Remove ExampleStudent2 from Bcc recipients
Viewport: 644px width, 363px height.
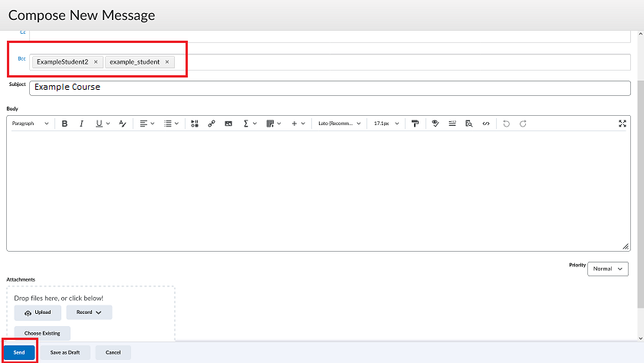click(x=96, y=62)
